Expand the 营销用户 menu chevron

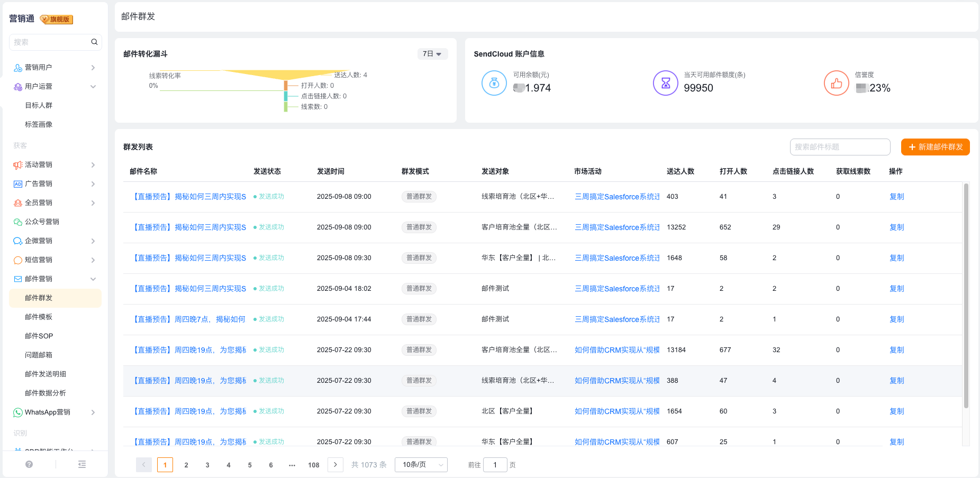(x=93, y=68)
